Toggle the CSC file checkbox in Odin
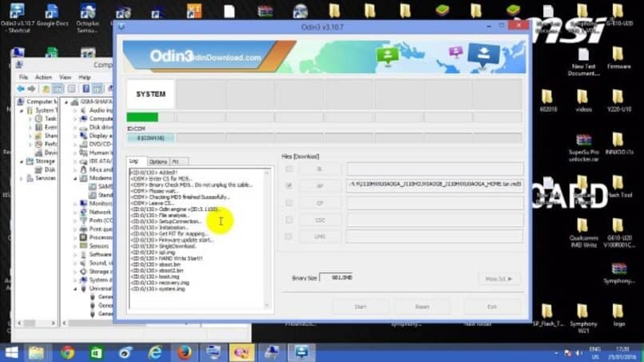The width and height of the screenshot is (644, 362). click(x=289, y=220)
